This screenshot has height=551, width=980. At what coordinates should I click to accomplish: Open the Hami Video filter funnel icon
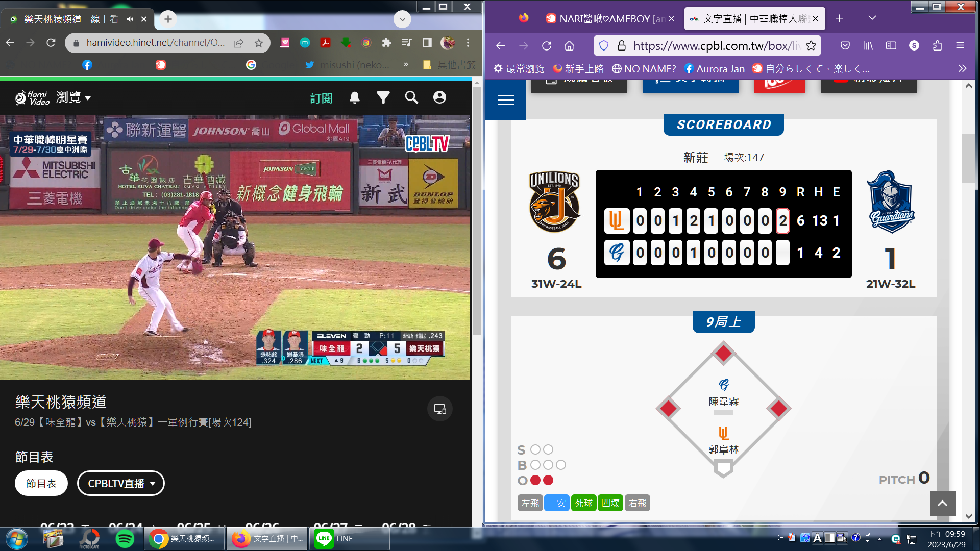click(x=383, y=97)
